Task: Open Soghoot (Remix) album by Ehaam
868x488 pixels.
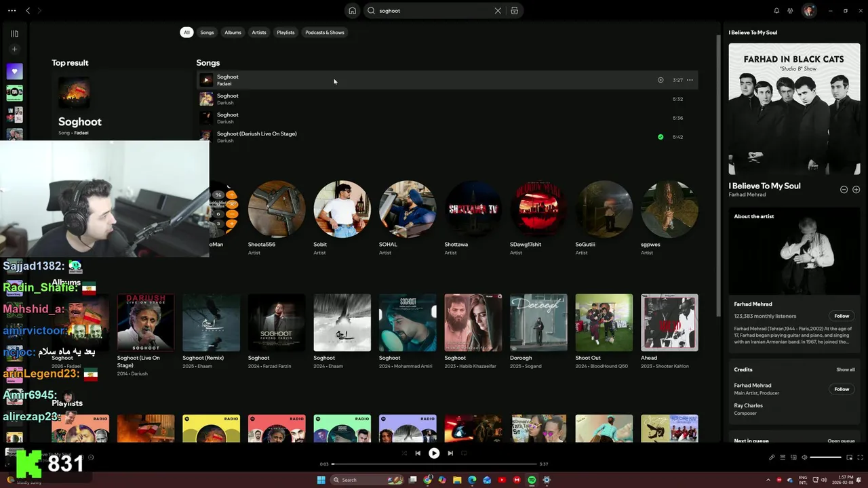Action: tap(211, 332)
